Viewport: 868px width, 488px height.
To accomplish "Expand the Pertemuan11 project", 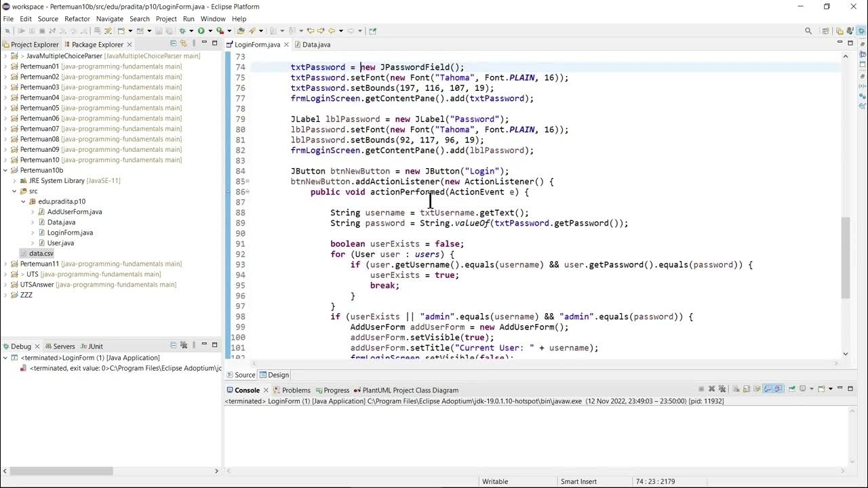I will pos(5,264).
